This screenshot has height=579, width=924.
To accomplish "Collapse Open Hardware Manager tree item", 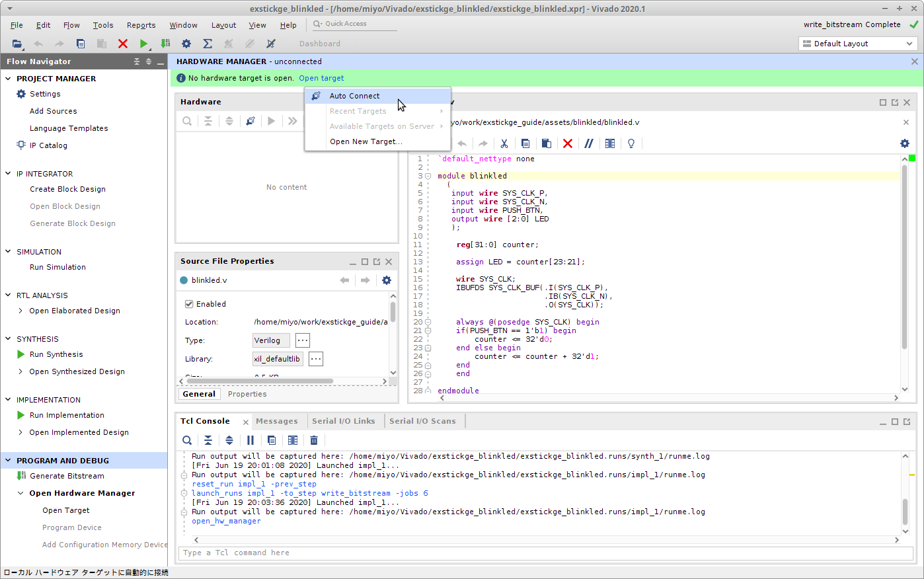I will tap(20, 493).
